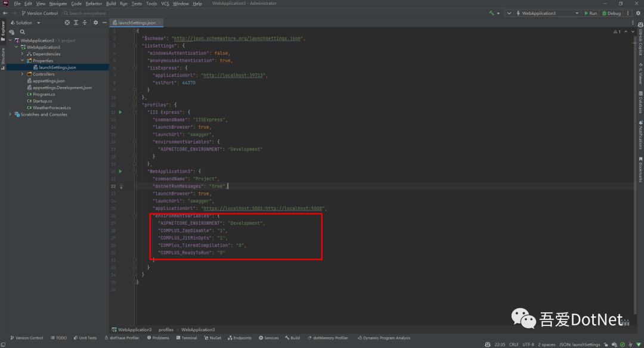This screenshot has width=644, height=348.
Task: Select Startup.cs in solution tree
Action: 42,101
